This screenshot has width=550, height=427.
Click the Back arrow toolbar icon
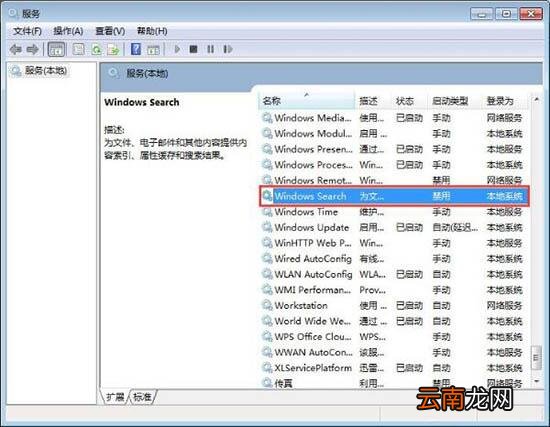tap(15, 49)
